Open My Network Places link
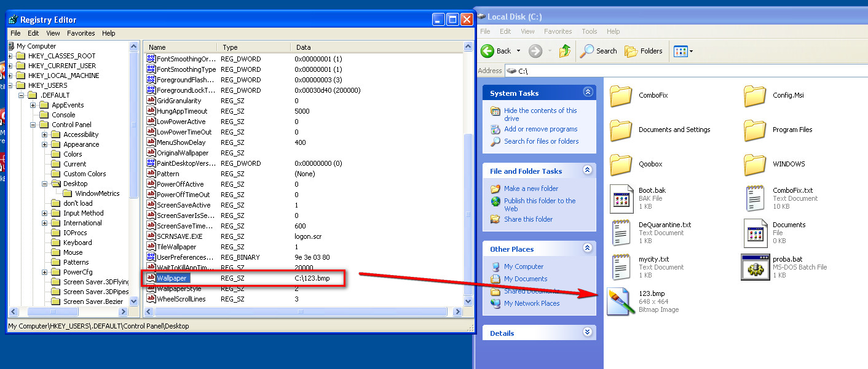 532,303
